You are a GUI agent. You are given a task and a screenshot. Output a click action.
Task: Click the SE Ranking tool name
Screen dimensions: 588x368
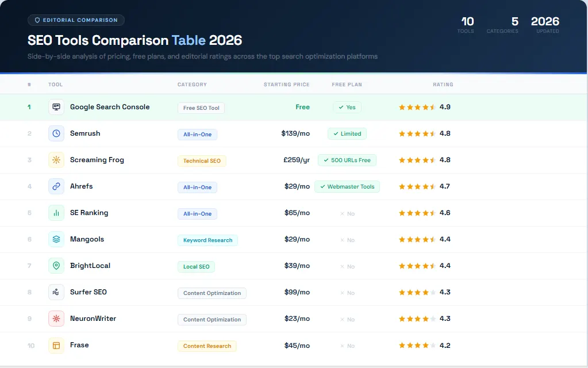tap(89, 213)
